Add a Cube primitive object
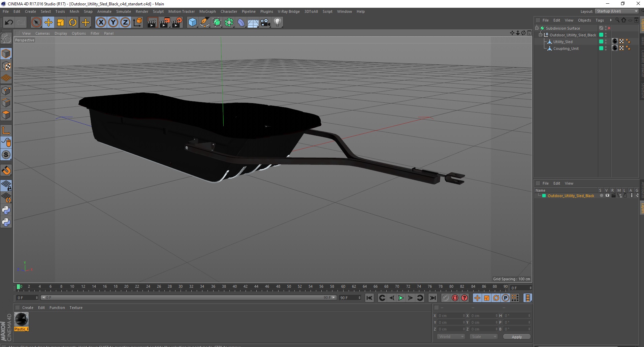 click(x=192, y=23)
